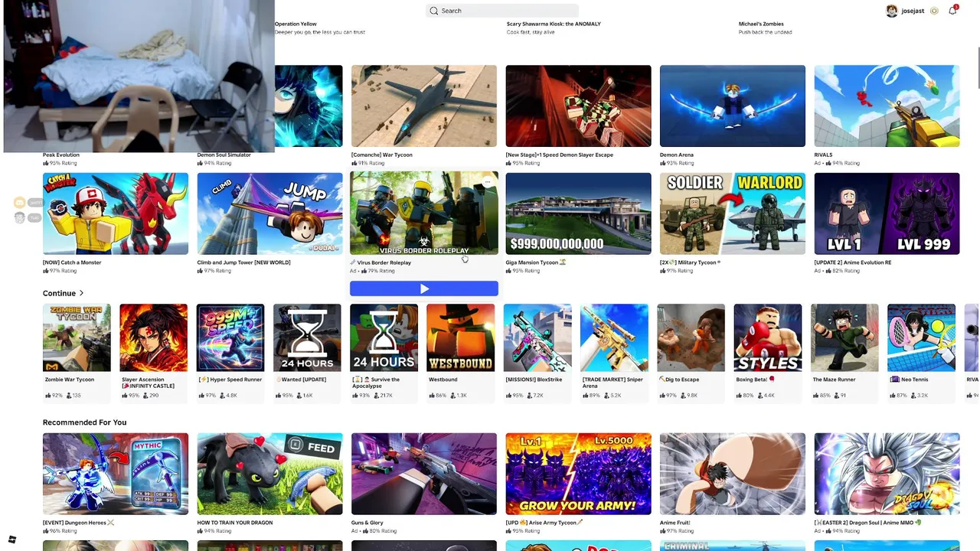
Task: Expand the Continue section chevron
Action: click(x=81, y=293)
